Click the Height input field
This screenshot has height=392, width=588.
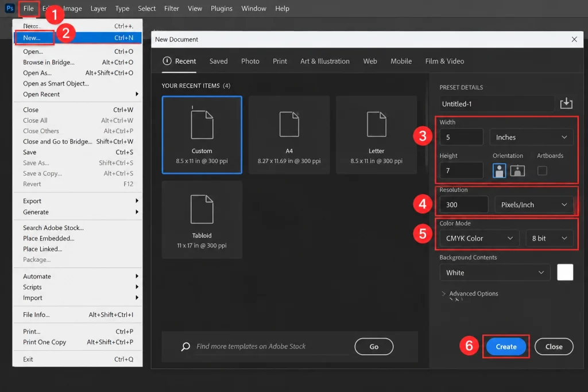(462, 171)
